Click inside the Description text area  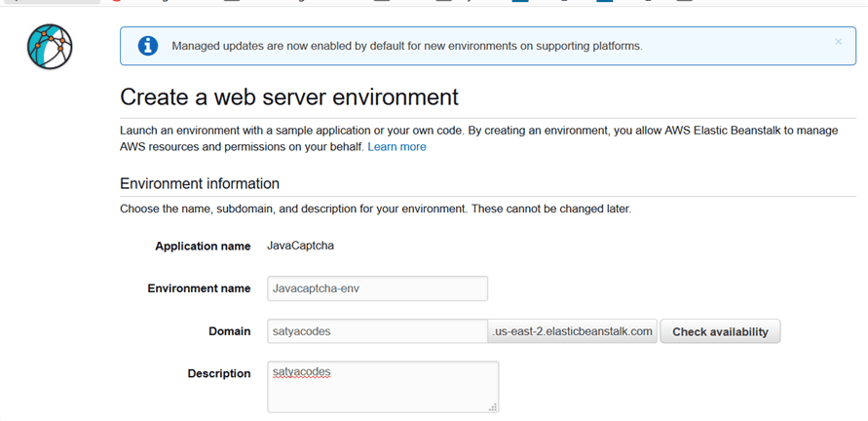tap(383, 386)
